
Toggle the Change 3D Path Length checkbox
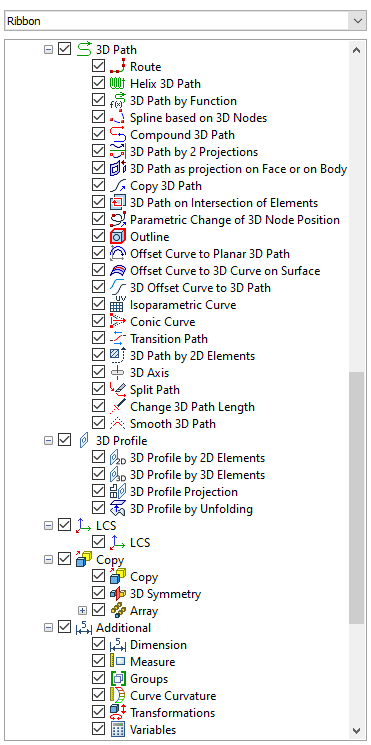click(98, 407)
